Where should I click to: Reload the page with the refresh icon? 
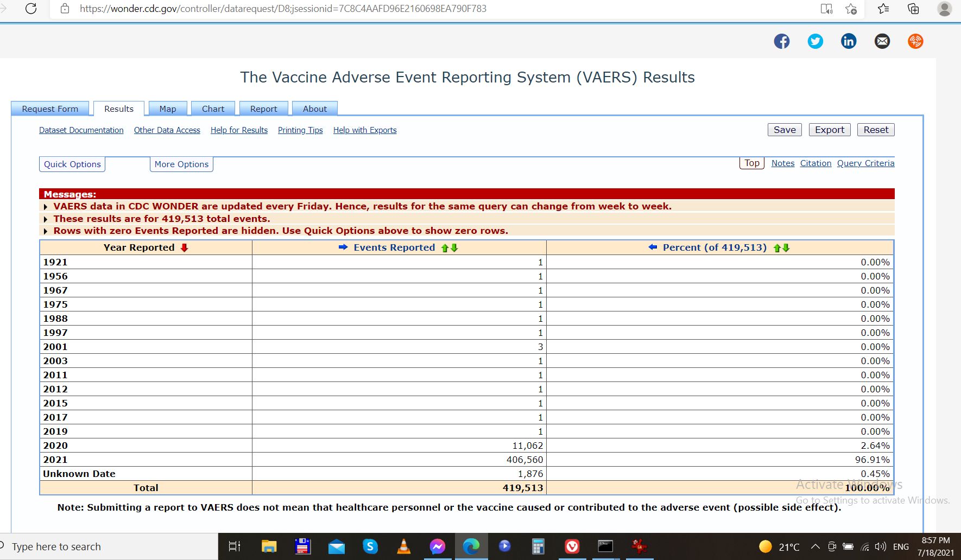click(31, 9)
